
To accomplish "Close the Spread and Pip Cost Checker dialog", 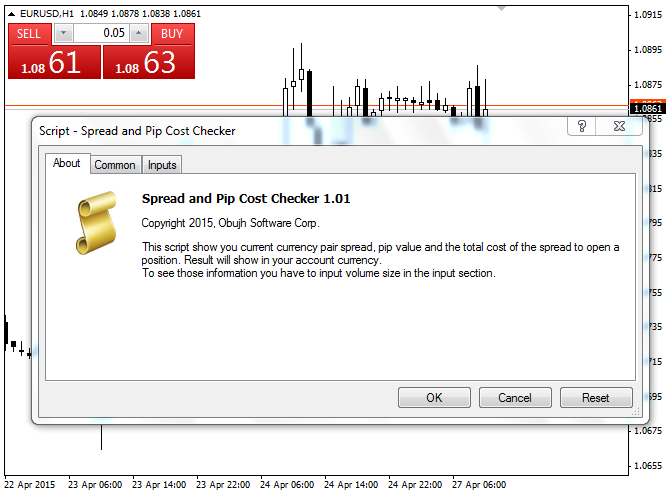I will pyautogui.click(x=620, y=126).
